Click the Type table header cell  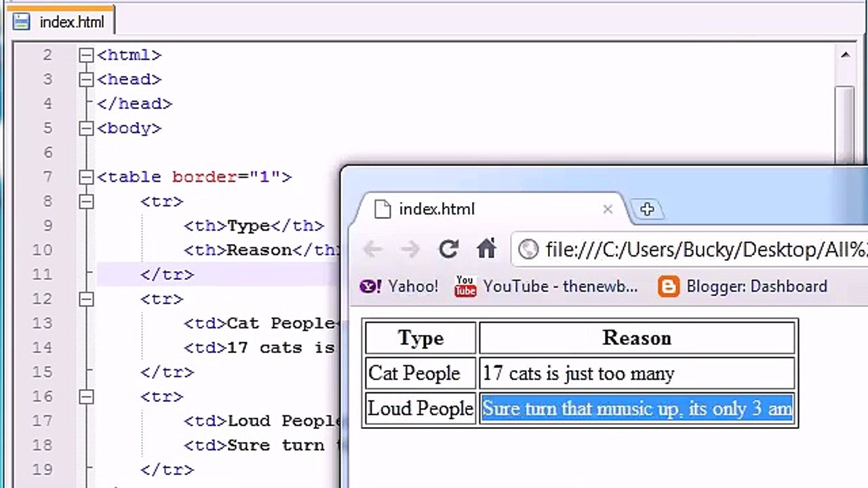pyautogui.click(x=420, y=338)
